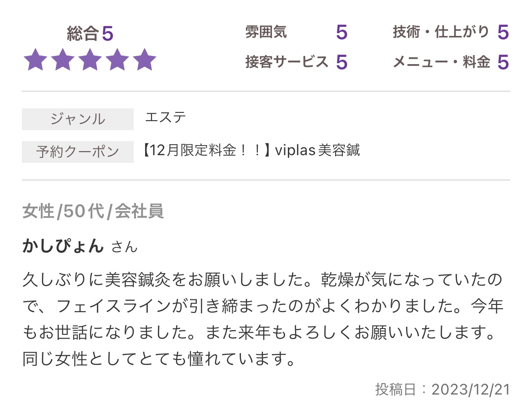Open the viplas美容鍼 coupon link
Image resolution: width=532 pixels, height=410 pixels.
(251, 150)
